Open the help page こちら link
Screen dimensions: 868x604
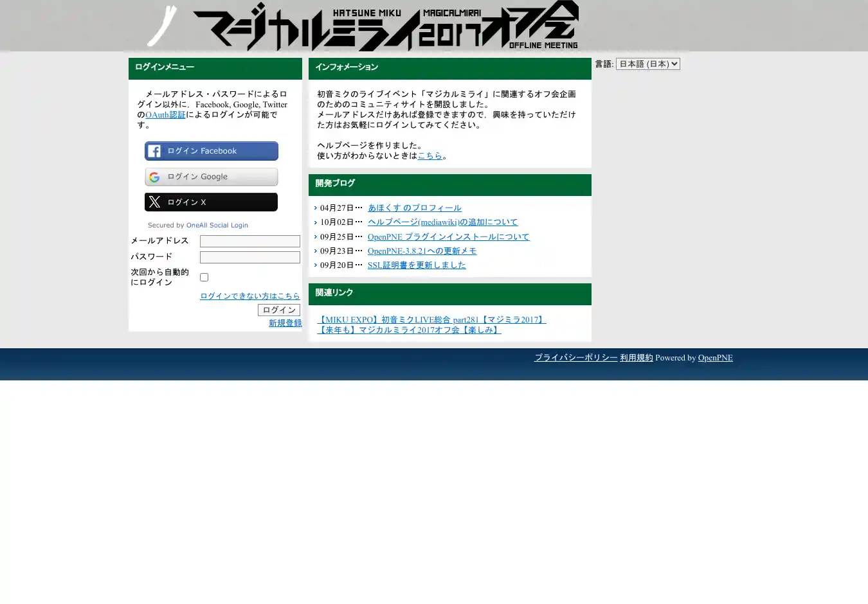[429, 155]
